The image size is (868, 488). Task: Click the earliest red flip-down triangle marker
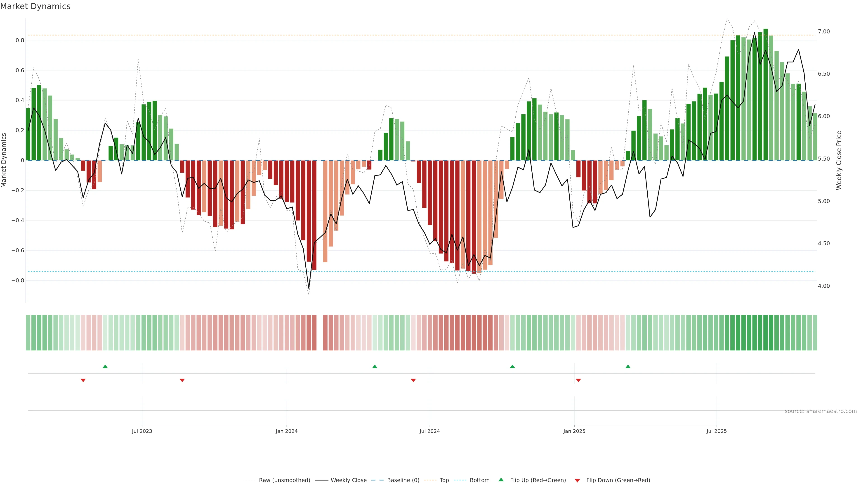tap(83, 380)
